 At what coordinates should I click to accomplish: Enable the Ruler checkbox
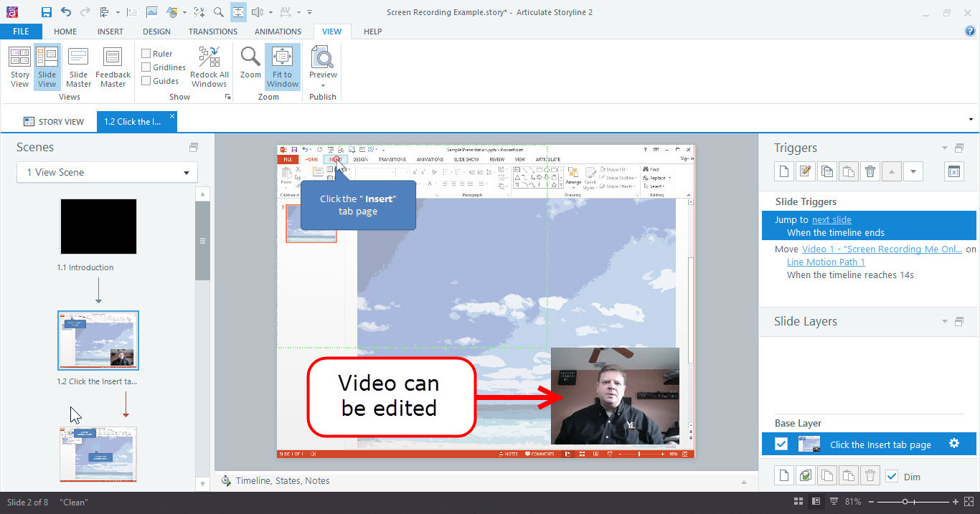tap(146, 54)
